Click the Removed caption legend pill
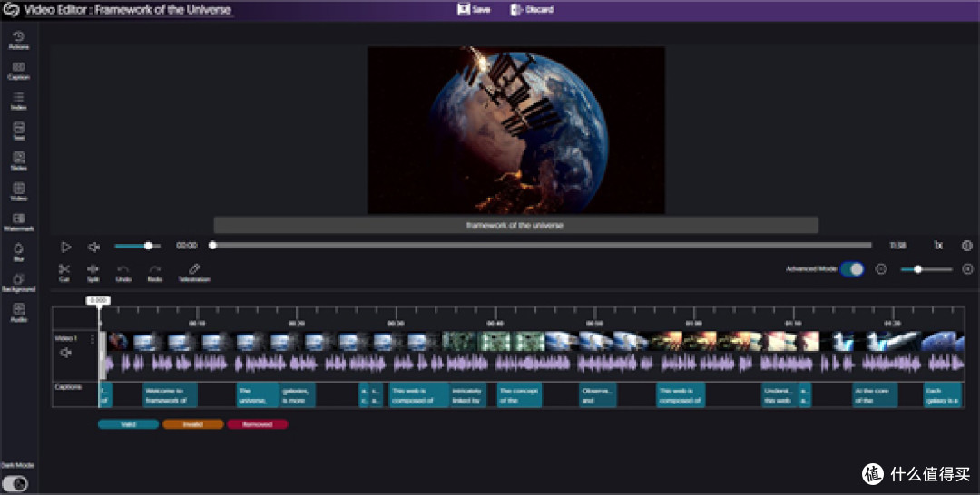This screenshot has width=980, height=495. point(257,424)
